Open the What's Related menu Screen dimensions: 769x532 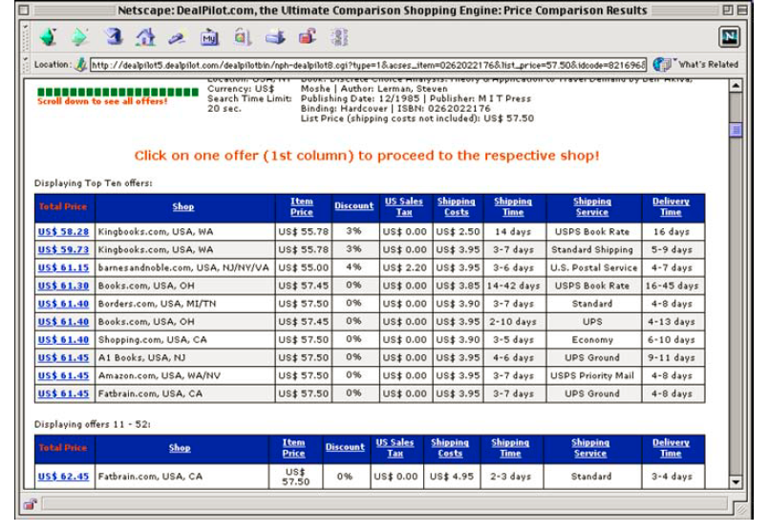695,64
